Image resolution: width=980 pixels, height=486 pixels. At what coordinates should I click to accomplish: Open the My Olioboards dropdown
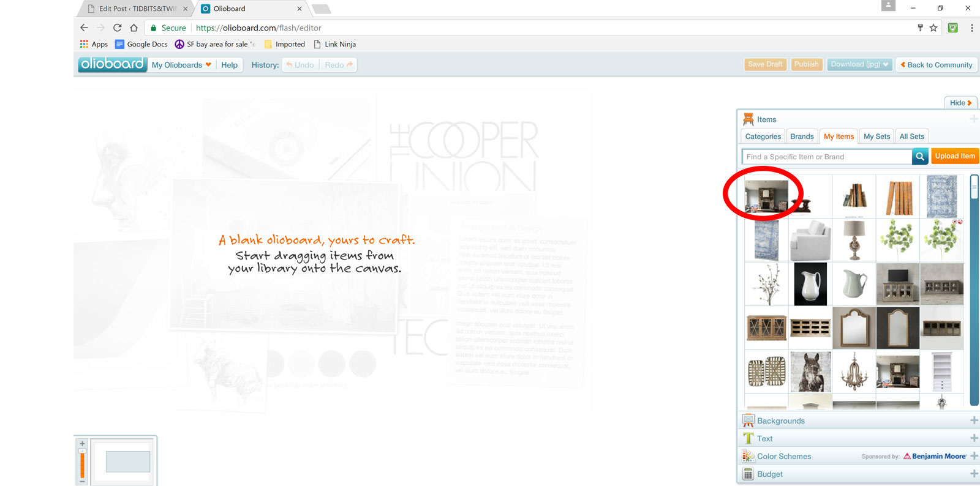(181, 65)
